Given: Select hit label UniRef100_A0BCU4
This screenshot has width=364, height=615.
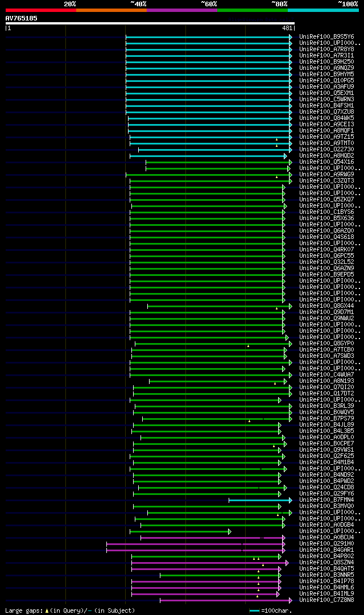Looking at the screenshot, I should (326, 538).
